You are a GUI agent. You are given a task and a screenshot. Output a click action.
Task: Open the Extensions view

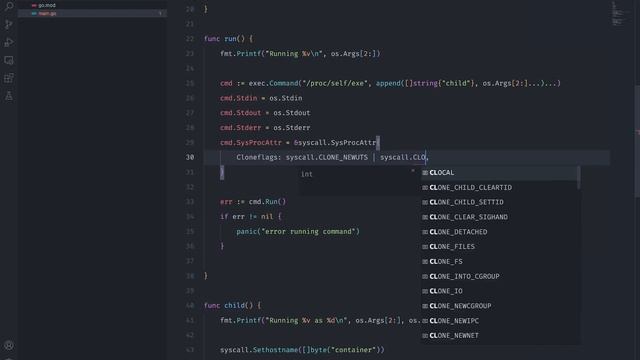(x=9, y=78)
